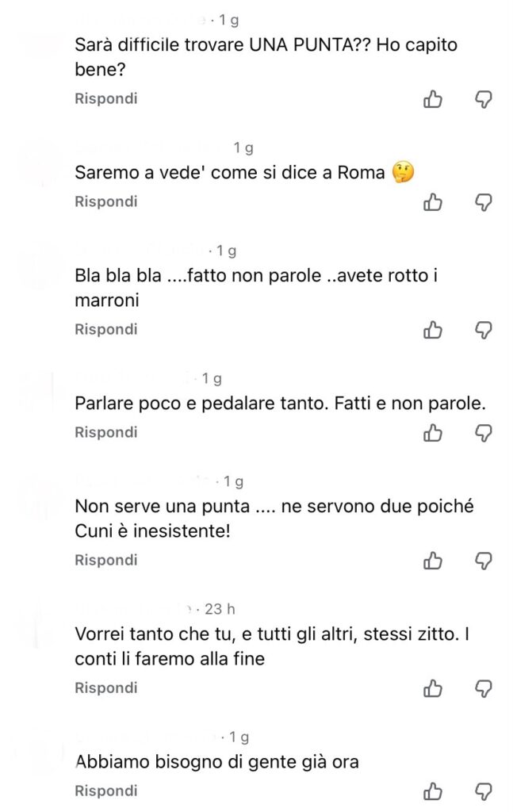Image resolution: width=513 pixels, height=812 pixels.
Task: Like the 'Sarà difficile trovare UNA PUNTA' comment
Action: [x=433, y=99]
